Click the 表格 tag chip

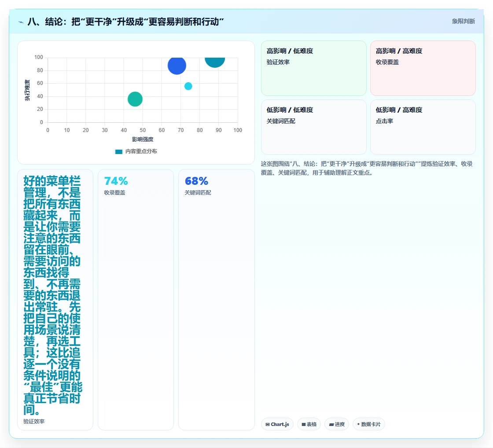(x=309, y=424)
